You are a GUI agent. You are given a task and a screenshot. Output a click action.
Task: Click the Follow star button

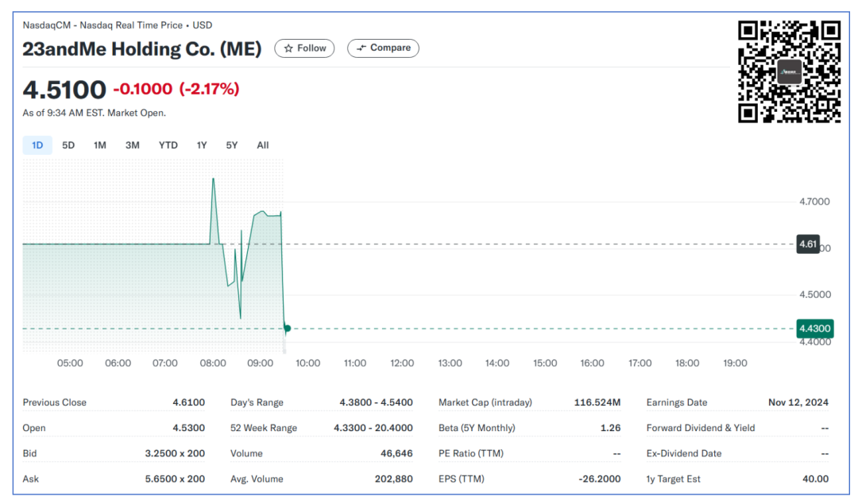(305, 48)
